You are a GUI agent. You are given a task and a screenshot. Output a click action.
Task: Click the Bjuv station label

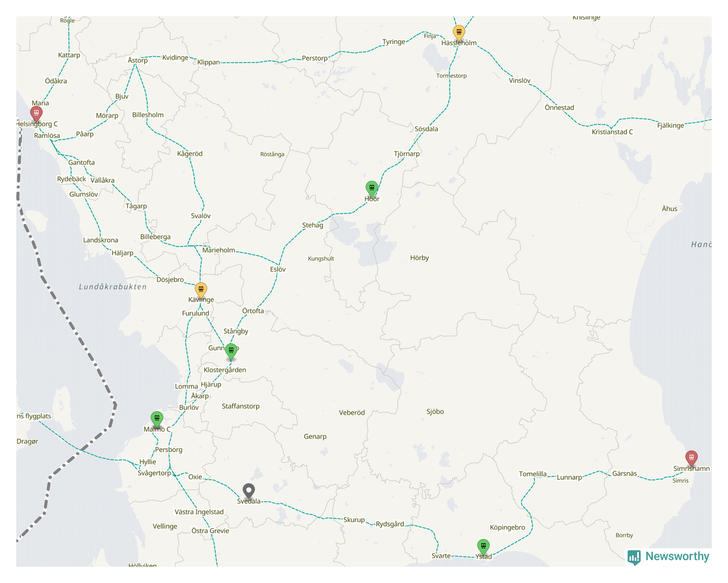pyautogui.click(x=122, y=96)
